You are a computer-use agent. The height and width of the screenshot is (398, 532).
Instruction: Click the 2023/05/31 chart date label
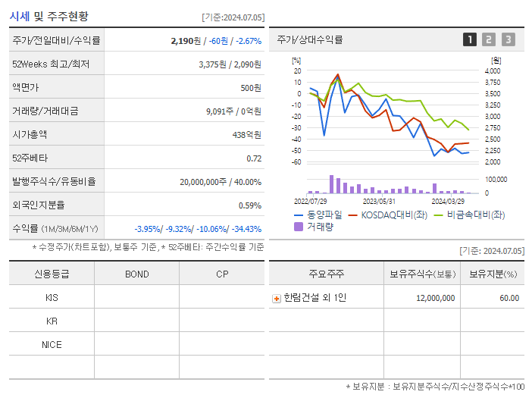pyautogui.click(x=379, y=201)
